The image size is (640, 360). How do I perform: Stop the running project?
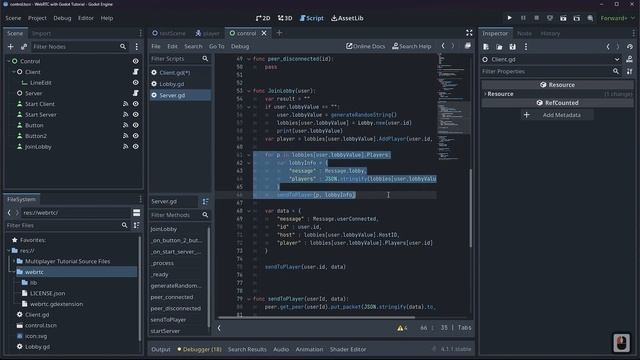(536, 18)
